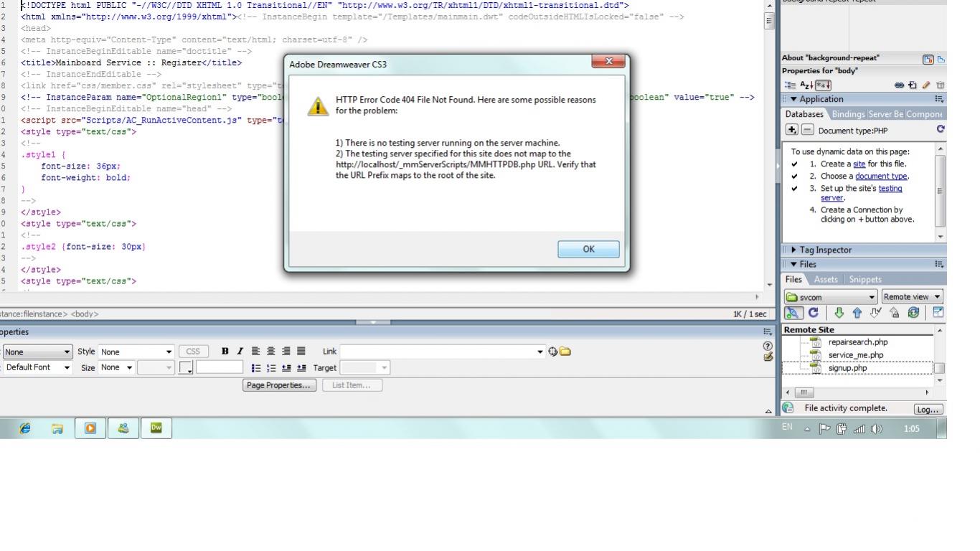Screen dimensions: 980x551
Task: Switch to the Bindings tab
Action: (848, 114)
